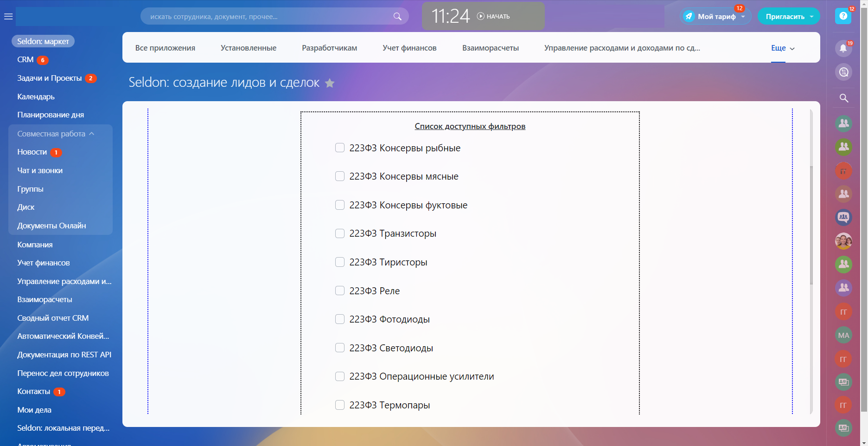Select 223ФЗ Светодиоды checkbox
Screen dimensions: 868x446
340,348
